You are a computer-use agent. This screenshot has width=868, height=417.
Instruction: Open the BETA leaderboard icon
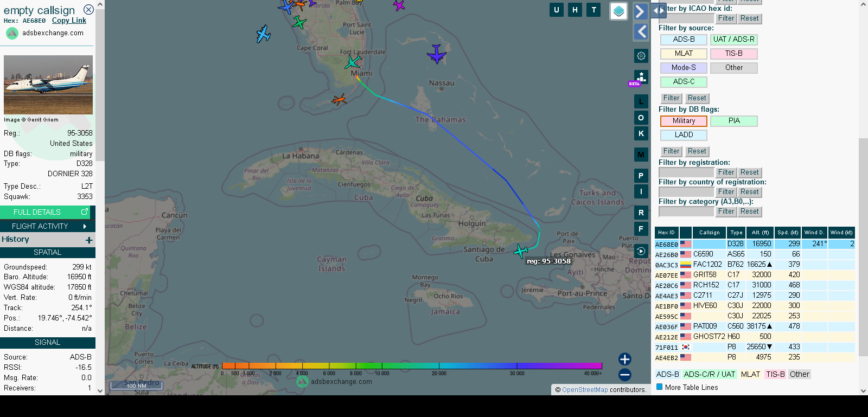(x=640, y=78)
